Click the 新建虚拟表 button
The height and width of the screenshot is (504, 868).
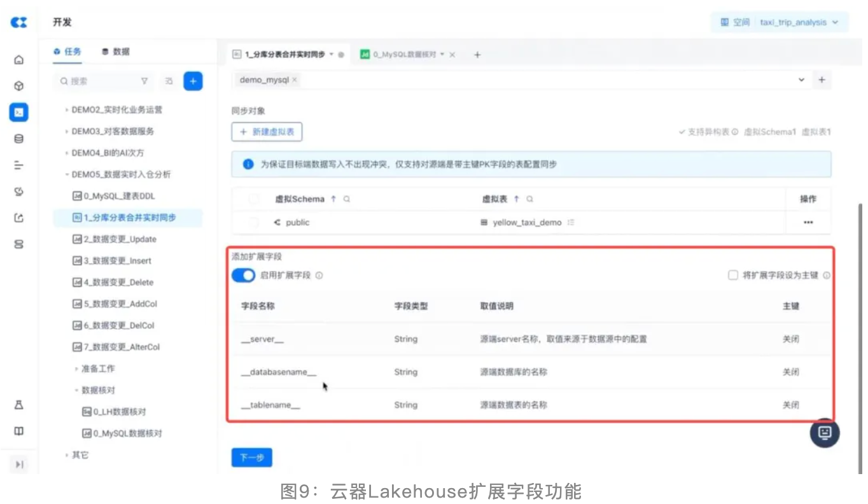(x=267, y=132)
